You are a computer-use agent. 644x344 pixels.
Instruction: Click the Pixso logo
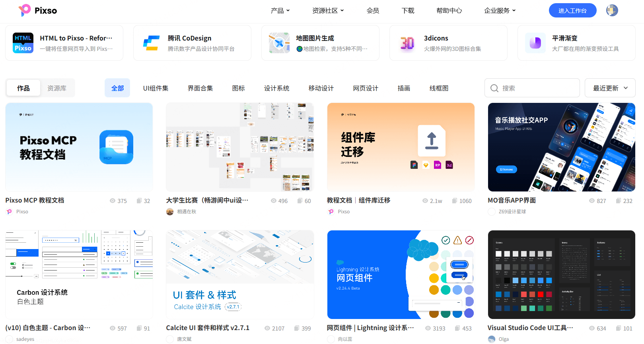pos(38,10)
